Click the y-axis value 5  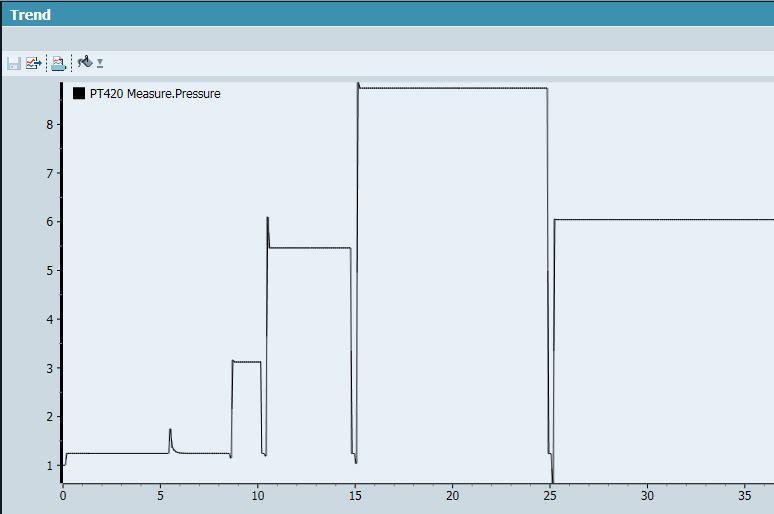tap(50, 271)
